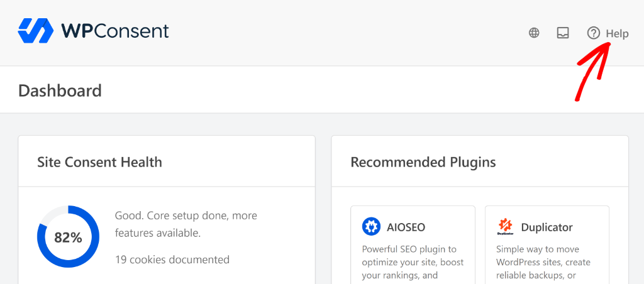Click the 82% percentage label
The width and height of the screenshot is (644, 284).
point(68,238)
